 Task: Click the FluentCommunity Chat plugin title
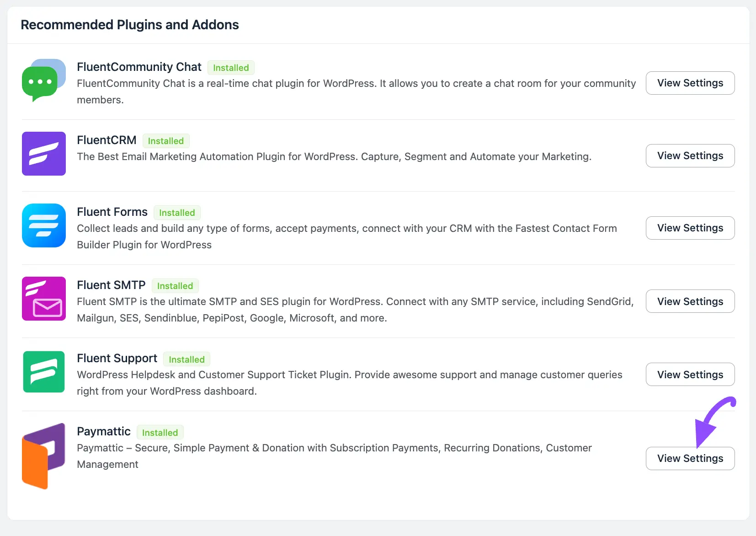[x=139, y=67]
